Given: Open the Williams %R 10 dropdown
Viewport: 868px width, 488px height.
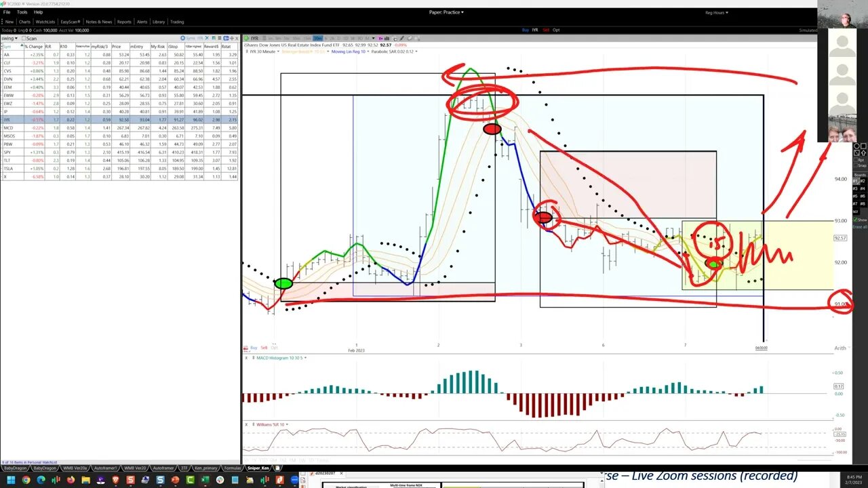Looking at the screenshot, I should coord(271,424).
